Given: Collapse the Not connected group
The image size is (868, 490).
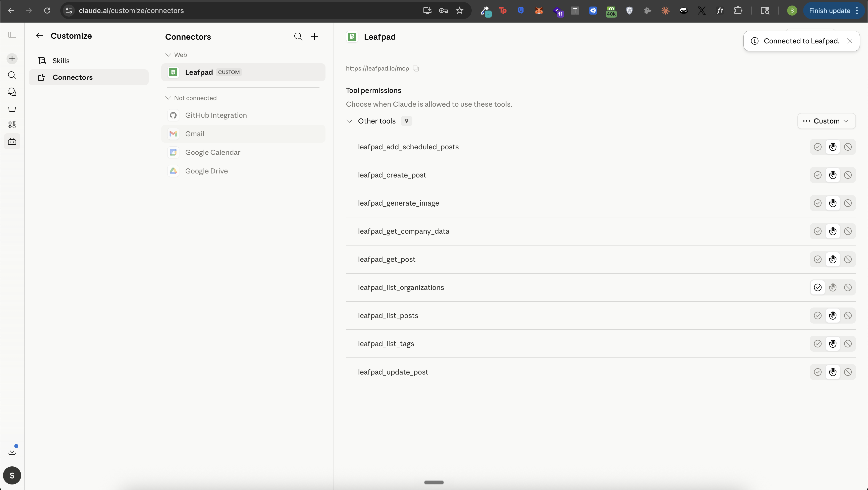Looking at the screenshot, I should (x=168, y=98).
